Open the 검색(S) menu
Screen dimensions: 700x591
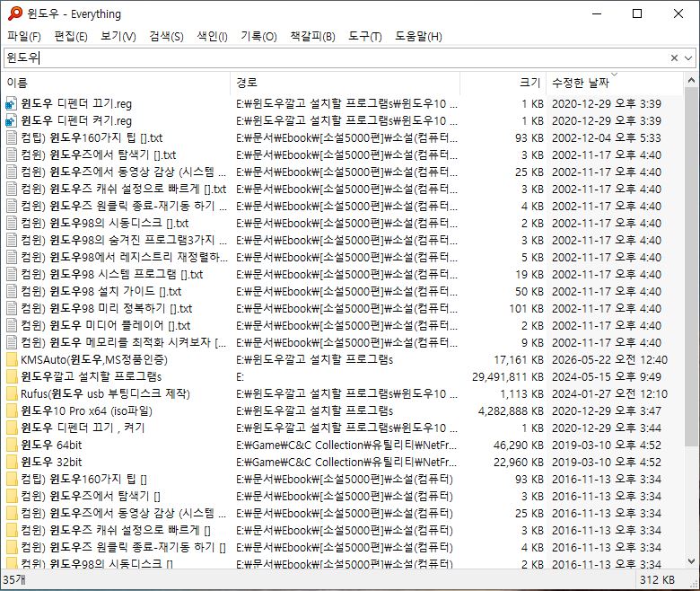click(x=166, y=36)
